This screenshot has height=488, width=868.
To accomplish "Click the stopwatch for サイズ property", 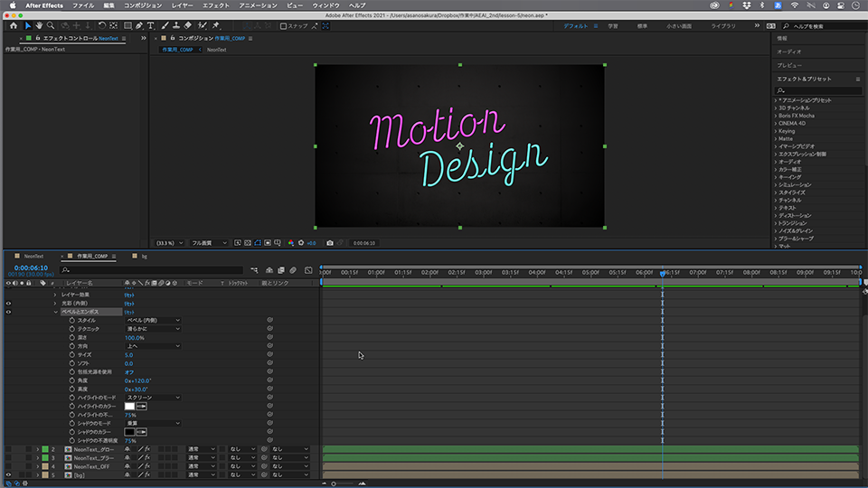I will 72,354.
